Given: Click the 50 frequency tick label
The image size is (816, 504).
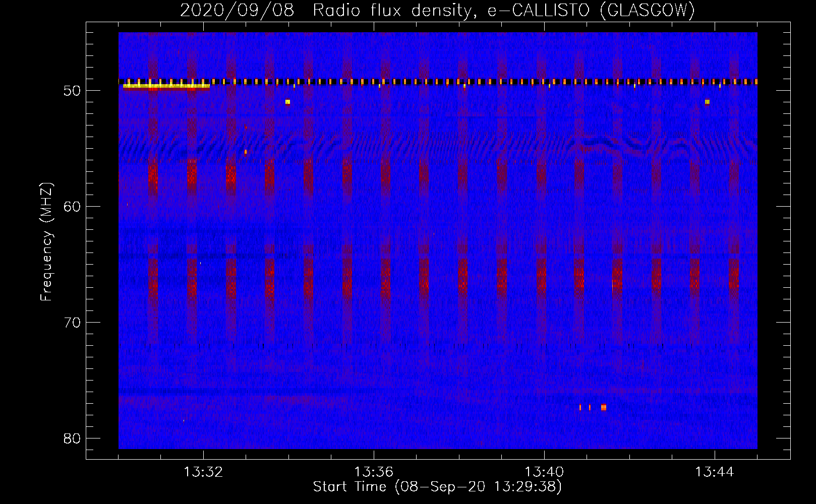Looking at the screenshot, I should 72,91.
